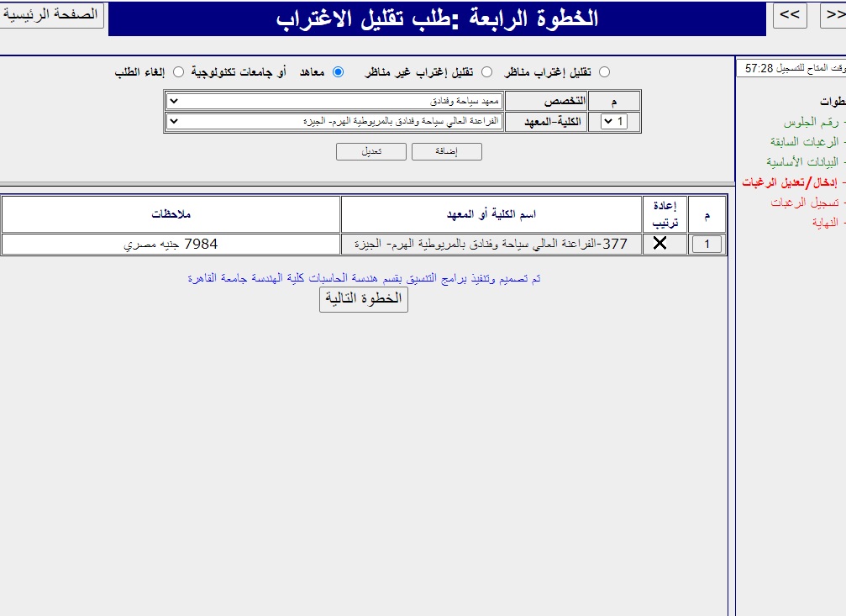Click the page title الخطوة الرابعة

437,18
